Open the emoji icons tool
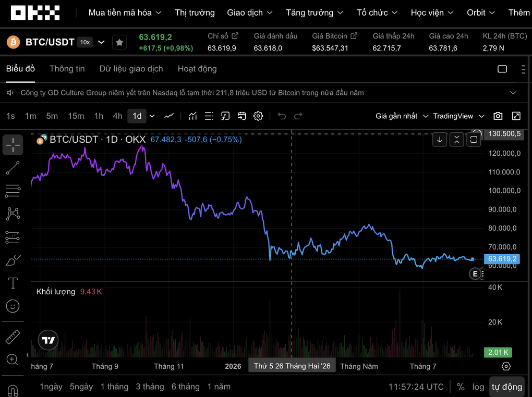This screenshot has height=397, width=532. pyautogui.click(x=13, y=306)
